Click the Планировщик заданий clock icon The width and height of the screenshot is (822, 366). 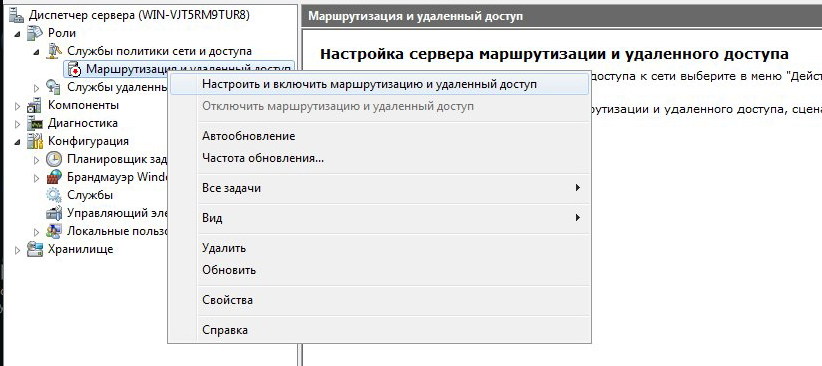coord(55,159)
